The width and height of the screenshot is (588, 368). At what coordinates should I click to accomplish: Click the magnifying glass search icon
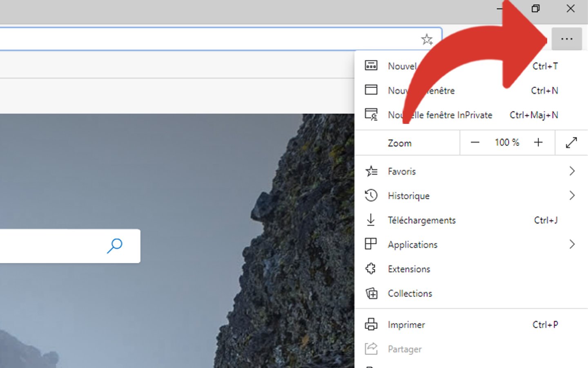(114, 246)
